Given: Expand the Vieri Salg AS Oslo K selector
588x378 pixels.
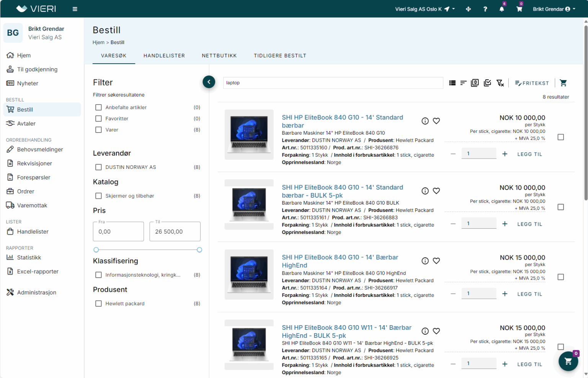Looking at the screenshot, I should coord(425,9).
